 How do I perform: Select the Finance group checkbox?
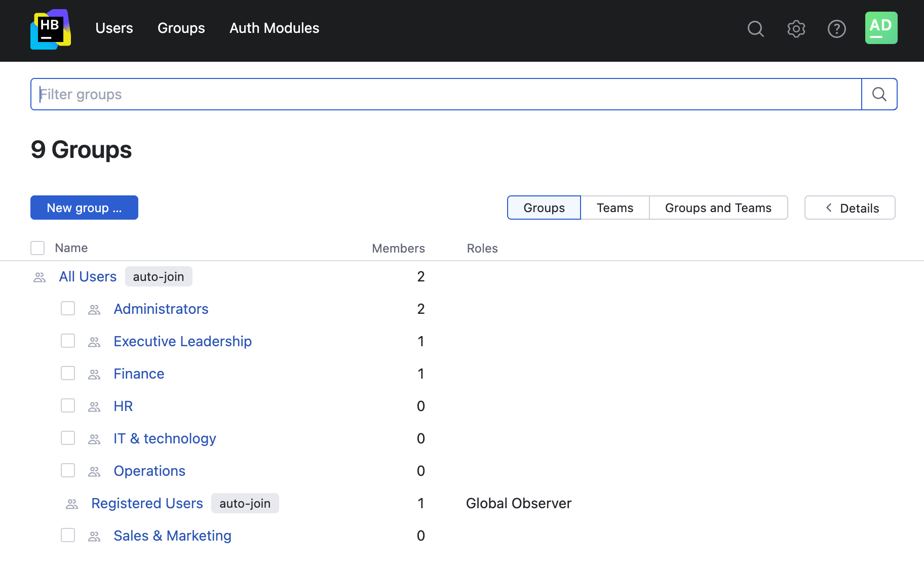coord(68,374)
